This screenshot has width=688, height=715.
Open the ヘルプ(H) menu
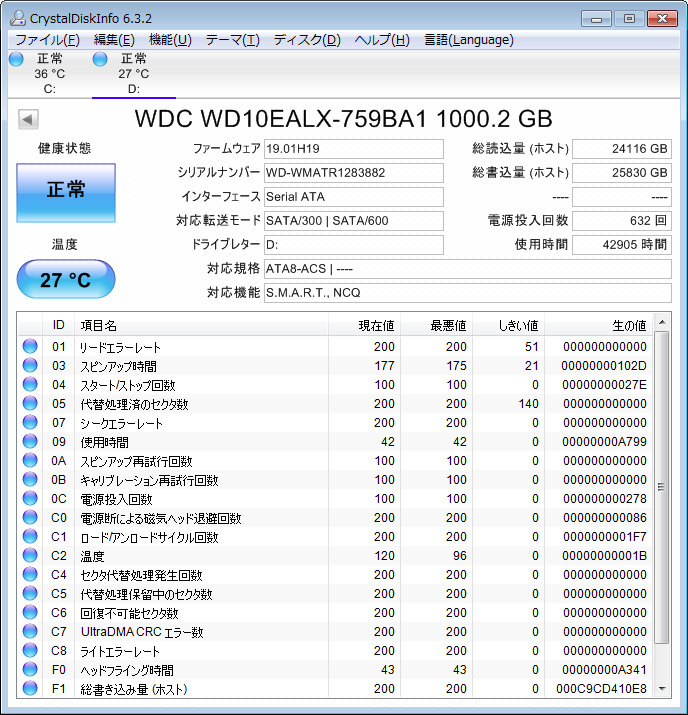tap(382, 40)
